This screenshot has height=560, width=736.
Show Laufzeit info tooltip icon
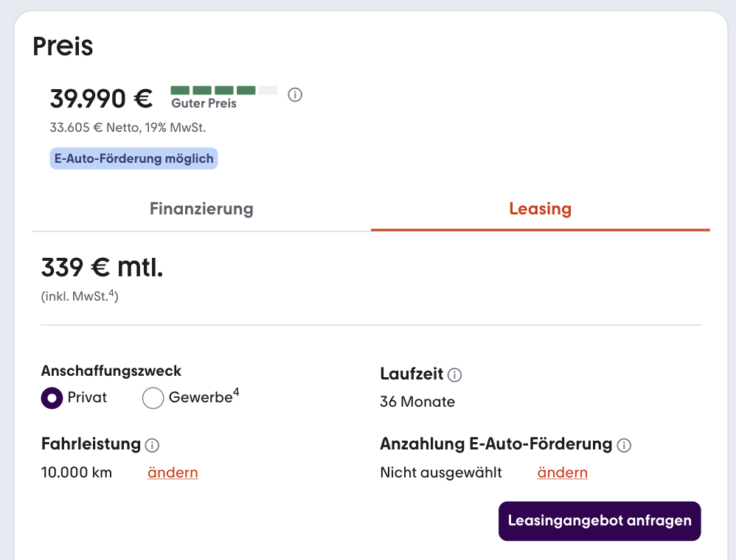pos(454,375)
